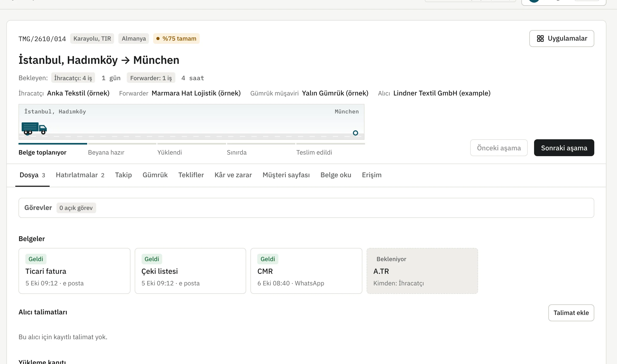Open the Kâr ve zarar tab
Image resolution: width=617 pixels, height=364 pixels.
pos(233,175)
